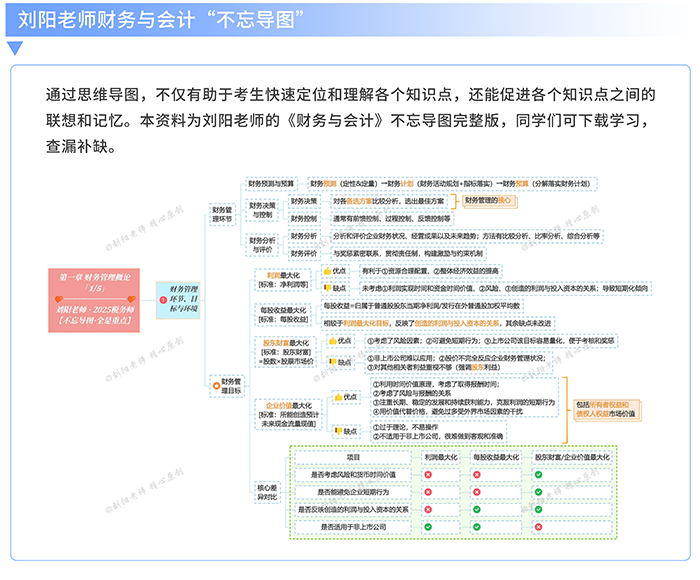Select the 财务决策 sub-node
Image resolution: width=700 pixels, height=580 pixels.
point(304,201)
